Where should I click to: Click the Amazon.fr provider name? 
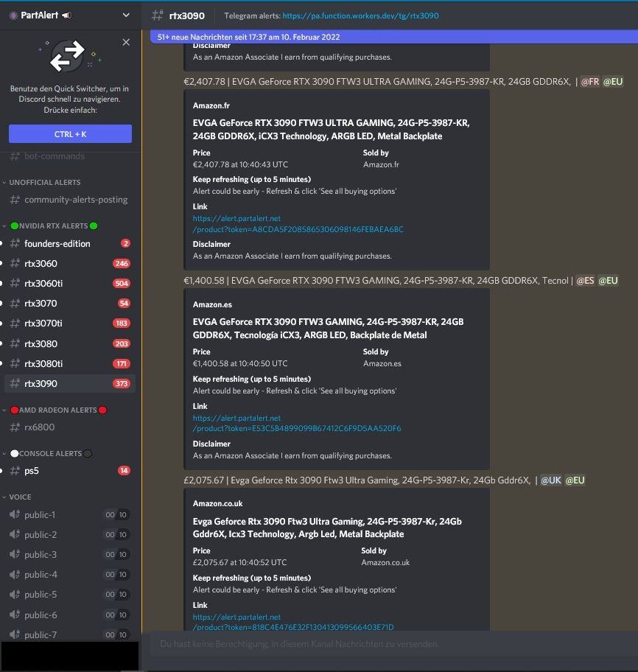(x=211, y=105)
